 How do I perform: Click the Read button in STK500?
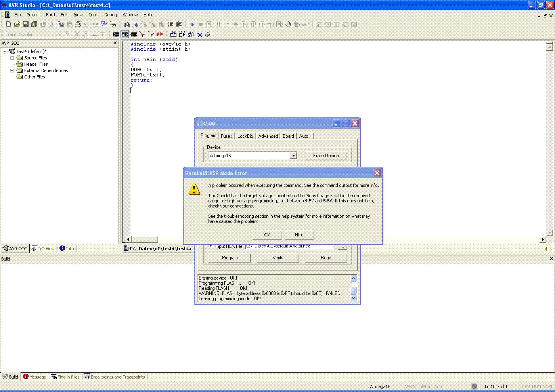click(x=326, y=258)
